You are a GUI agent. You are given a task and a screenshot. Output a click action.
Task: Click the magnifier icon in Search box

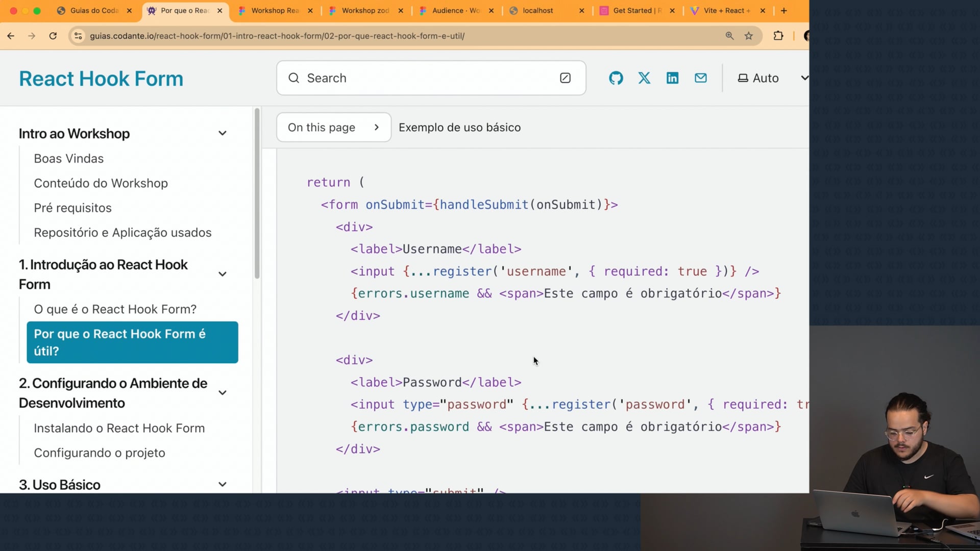(x=294, y=78)
